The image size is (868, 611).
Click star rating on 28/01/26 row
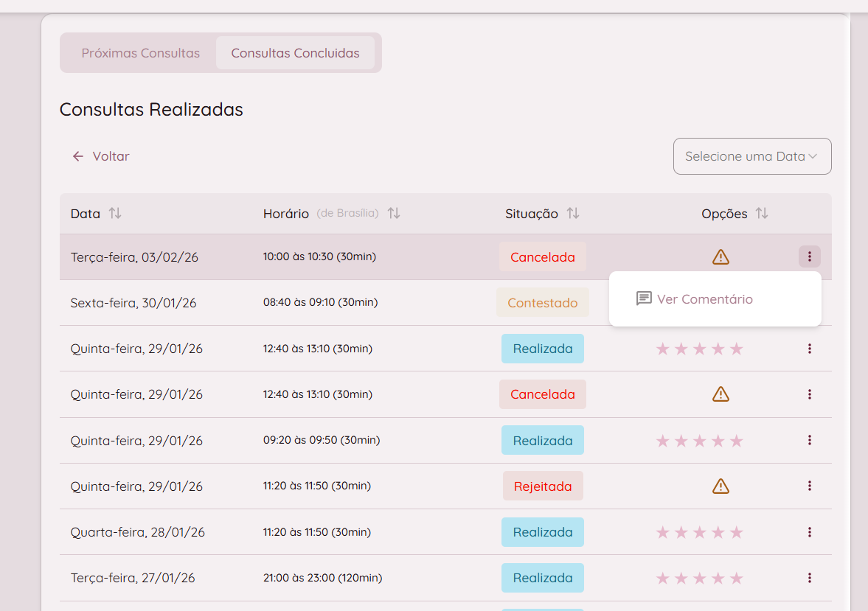point(699,532)
